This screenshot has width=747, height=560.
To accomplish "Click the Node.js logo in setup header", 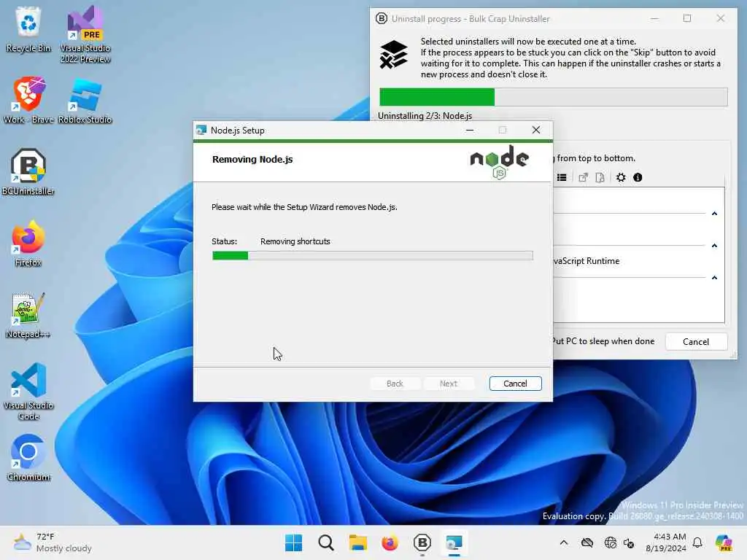I will click(499, 162).
